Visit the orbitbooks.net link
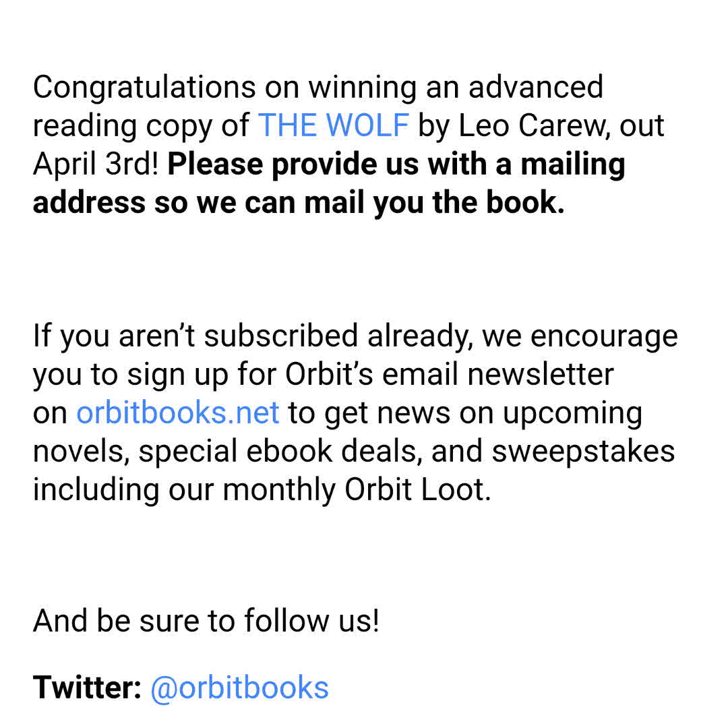The width and height of the screenshot is (728, 728). point(177,413)
